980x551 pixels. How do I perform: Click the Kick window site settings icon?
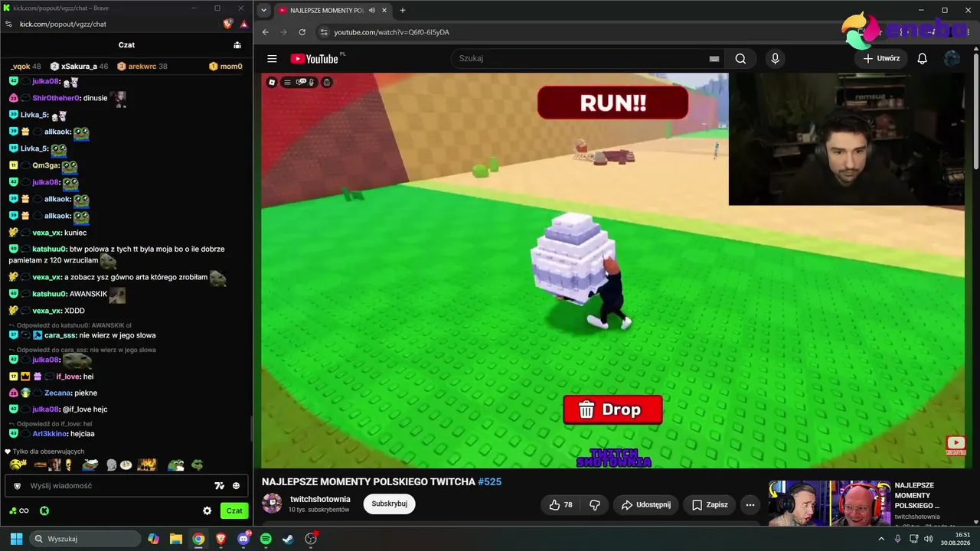coord(9,24)
